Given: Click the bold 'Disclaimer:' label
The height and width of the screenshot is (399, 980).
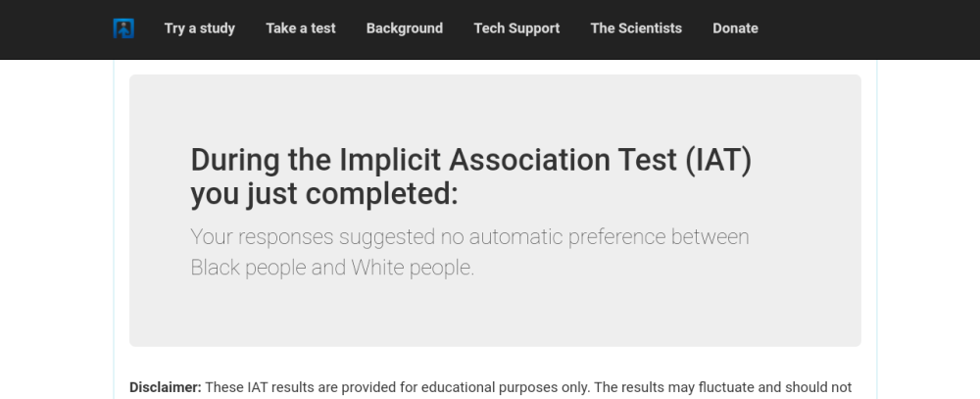Looking at the screenshot, I should click(166, 387).
